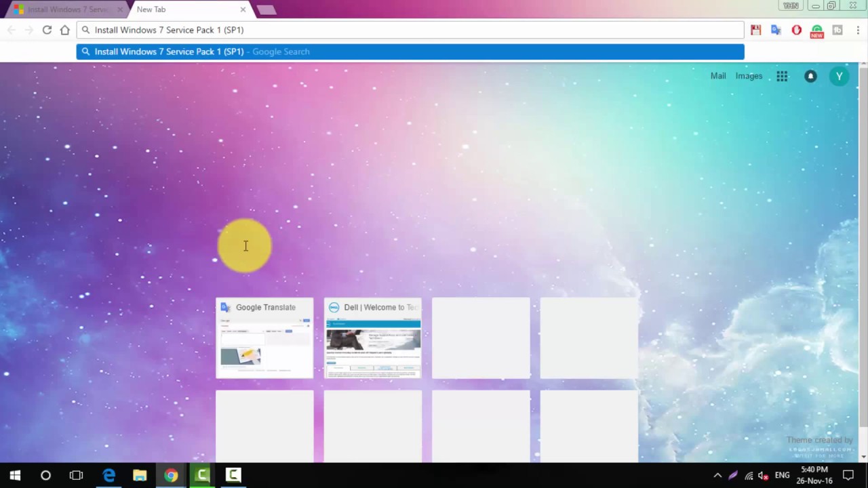Image resolution: width=868 pixels, height=488 pixels.
Task: Show hidden system tray icons
Action: [x=717, y=476]
